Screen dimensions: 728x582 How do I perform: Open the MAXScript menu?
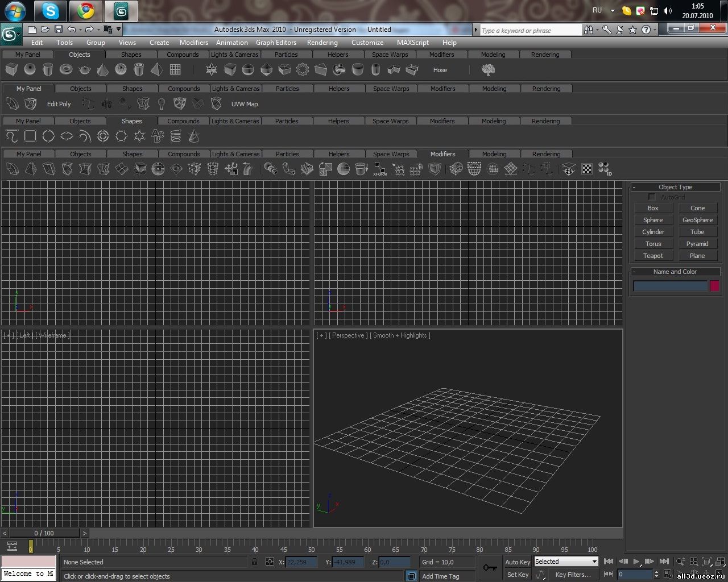click(413, 43)
